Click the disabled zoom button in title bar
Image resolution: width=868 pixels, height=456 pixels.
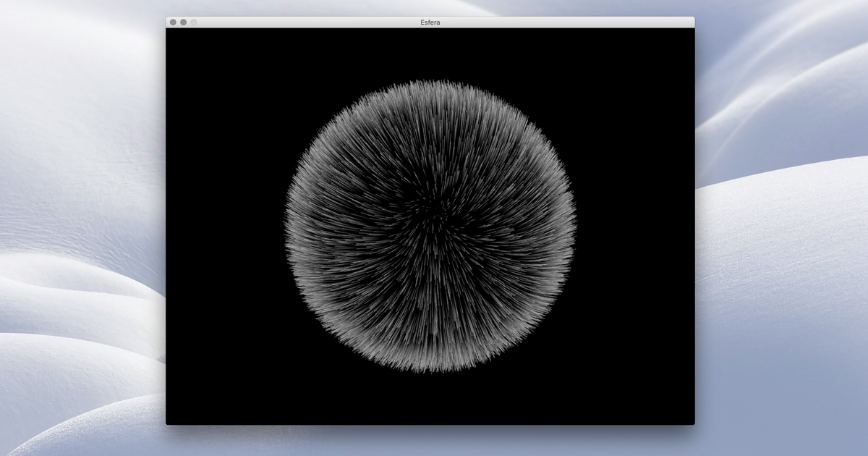(194, 22)
